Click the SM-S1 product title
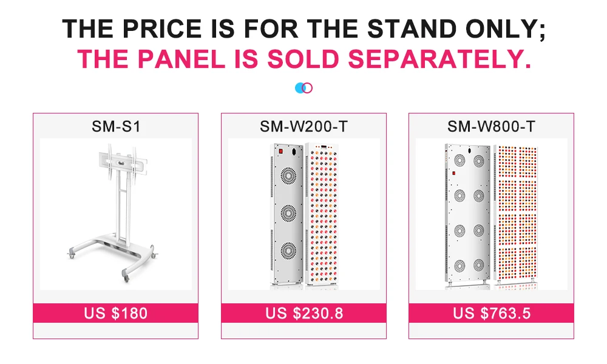The width and height of the screenshot is (607, 364). click(x=116, y=127)
